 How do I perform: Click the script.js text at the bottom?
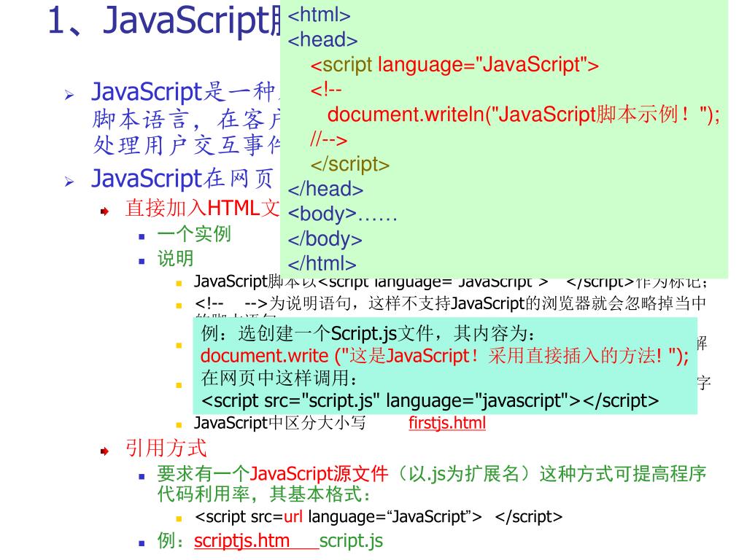tap(351, 541)
